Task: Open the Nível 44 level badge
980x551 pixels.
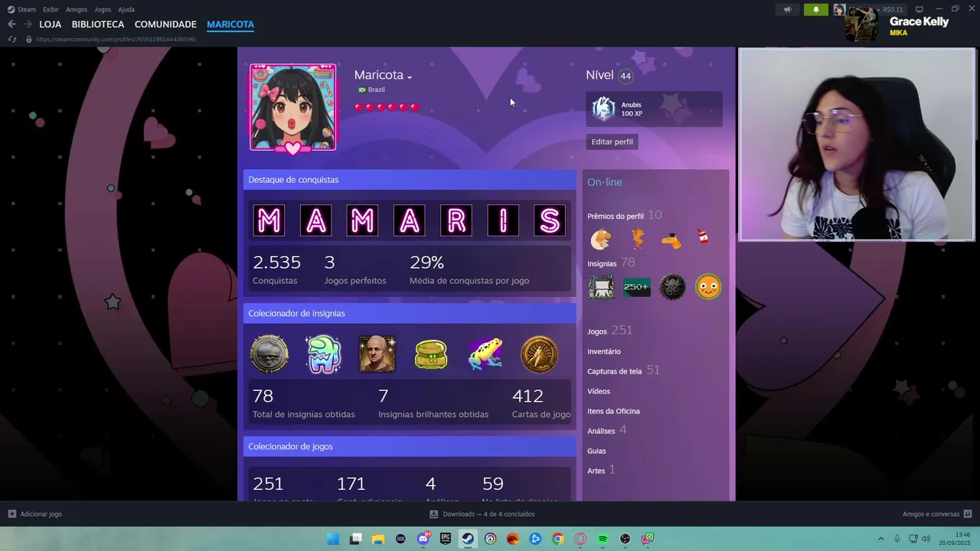Action: point(626,76)
